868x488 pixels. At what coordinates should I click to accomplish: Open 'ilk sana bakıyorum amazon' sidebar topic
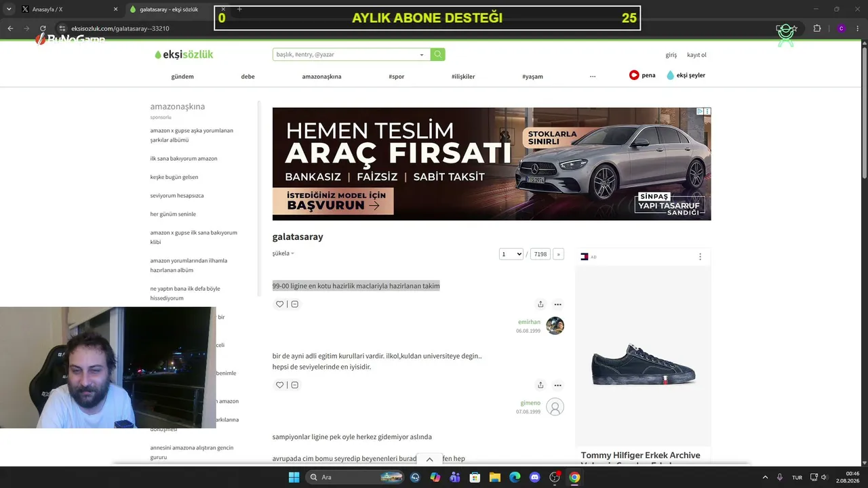pyautogui.click(x=184, y=159)
